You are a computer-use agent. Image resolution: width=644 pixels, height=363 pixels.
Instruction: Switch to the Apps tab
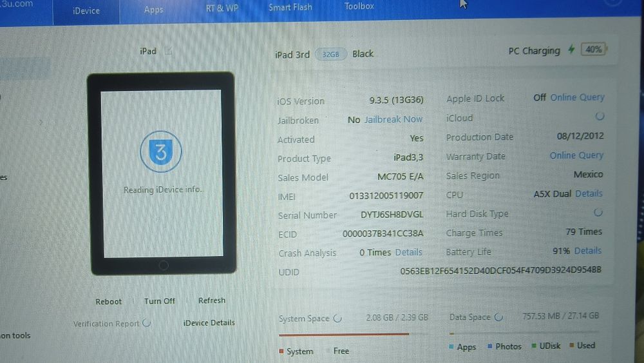pyautogui.click(x=154, y=10)
